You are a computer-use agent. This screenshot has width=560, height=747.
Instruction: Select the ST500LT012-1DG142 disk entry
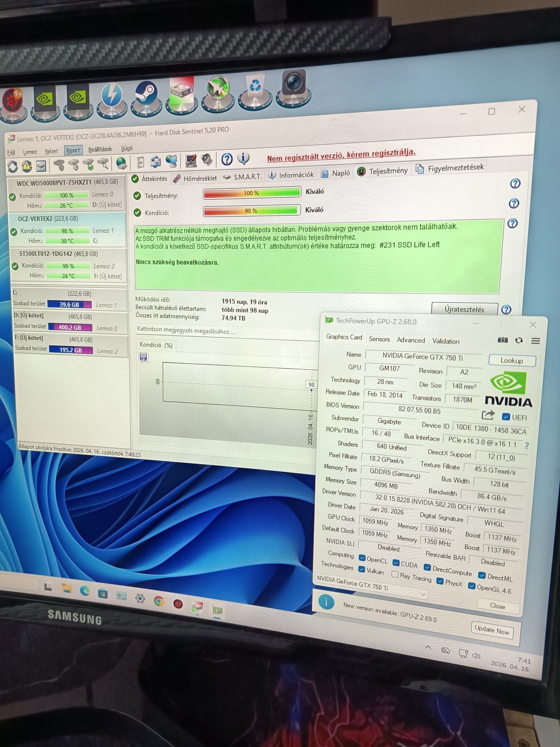click(69, 266)
